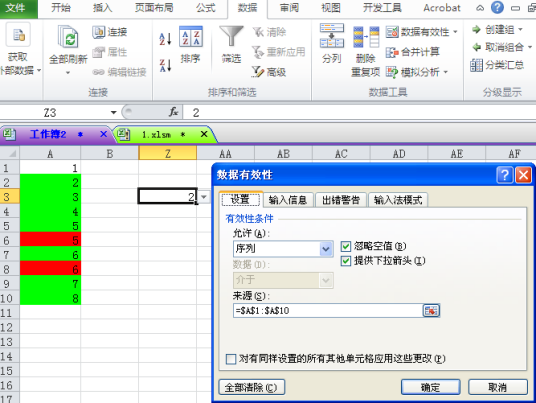Image resolution: width=536 pixels, height=403 pixels.
Task: Click the 筛选 filter funnel icon
Action: 231,36
